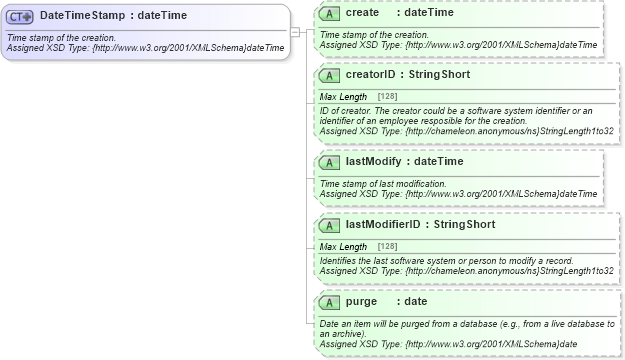
Task: Select the lastModify : dateTime attribute name
Action: point(404,161)
